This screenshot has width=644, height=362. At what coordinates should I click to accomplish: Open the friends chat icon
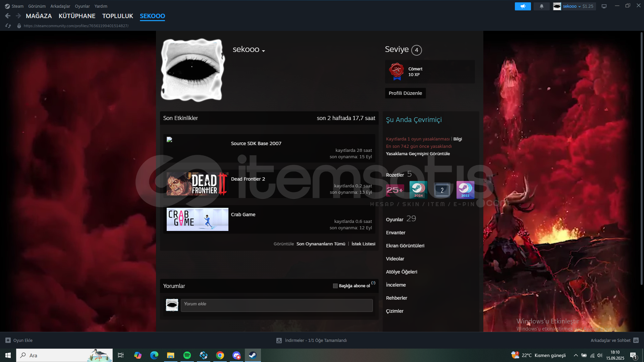[x=636, y=340]
